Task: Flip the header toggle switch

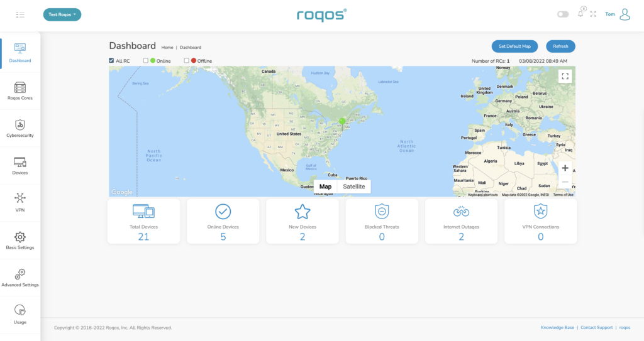Action: [563, 14]
